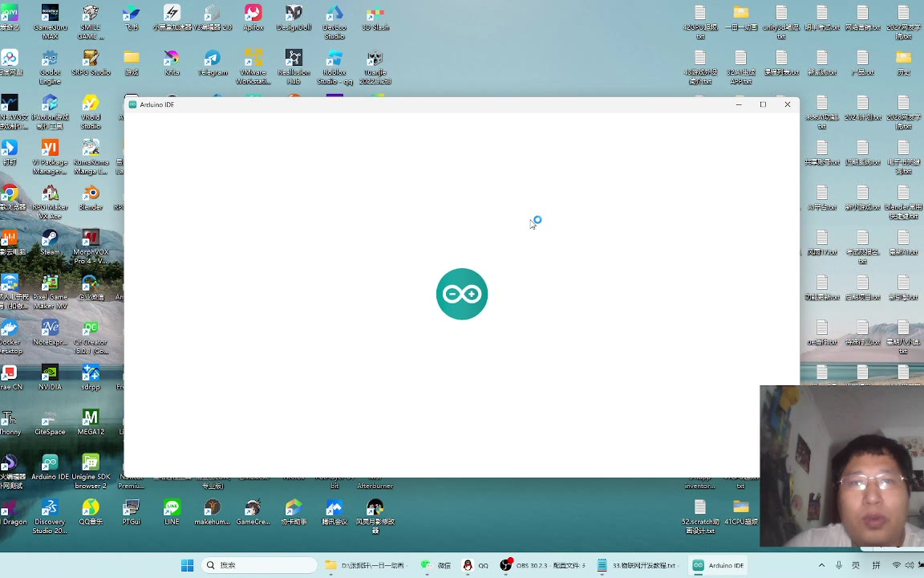The width and height of the screenshot is (924, 578).
Task: Select the AI平台.txt desktop file
Action: (x=822, y=197)
